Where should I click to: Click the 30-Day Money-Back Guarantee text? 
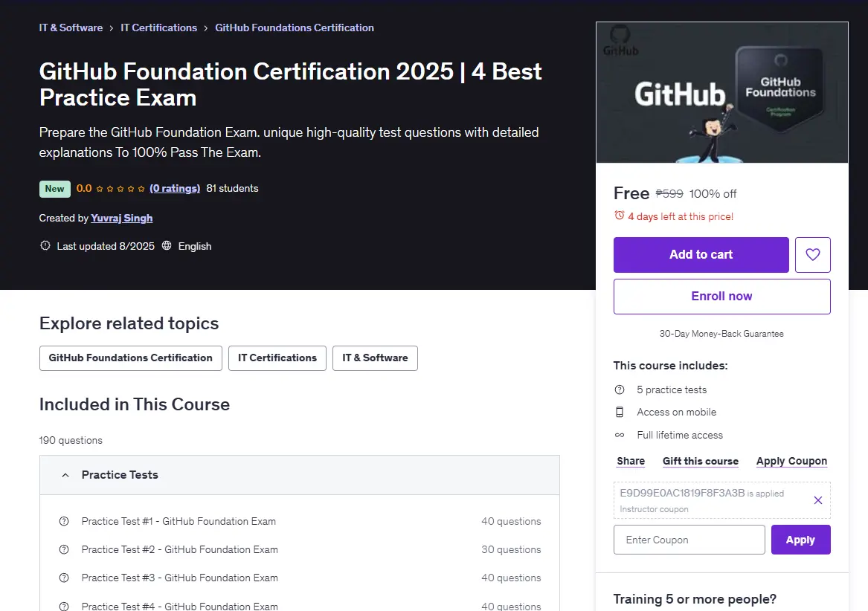pyautogui.click(x=721, y=334)
